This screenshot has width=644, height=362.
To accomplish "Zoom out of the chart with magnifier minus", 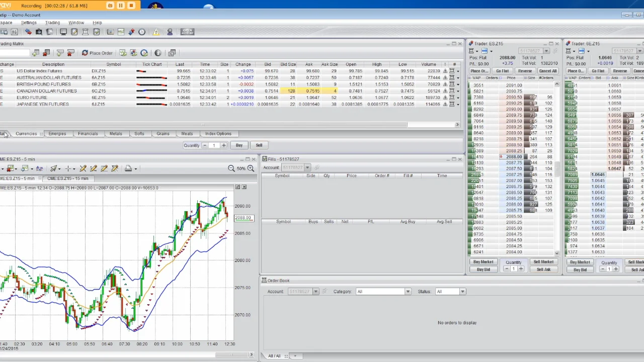I will [x=231, y=168].
